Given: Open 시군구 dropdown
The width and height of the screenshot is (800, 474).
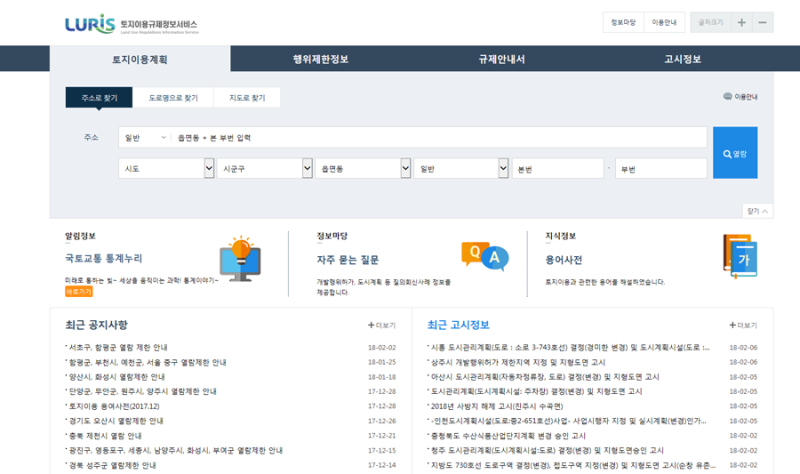Looking at the screenshot, I should (264, 168).
